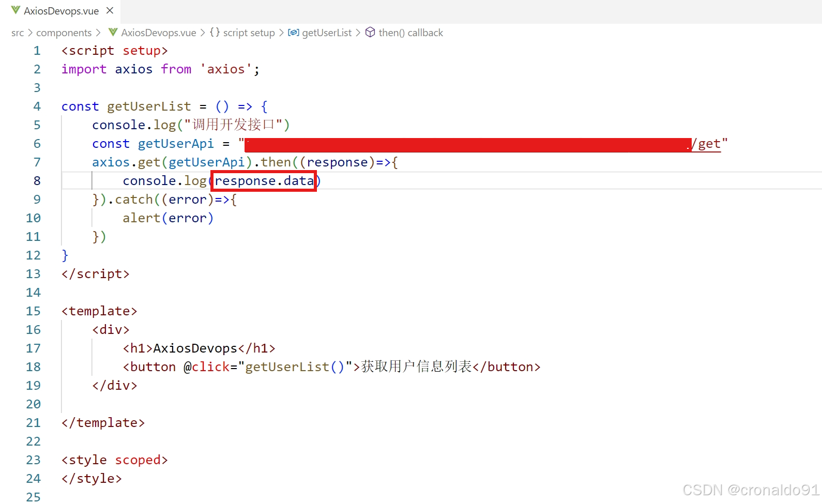Click the 'AxiosDevops' heading text on line 17
The image size is (822, 504).
coord(195,348)
